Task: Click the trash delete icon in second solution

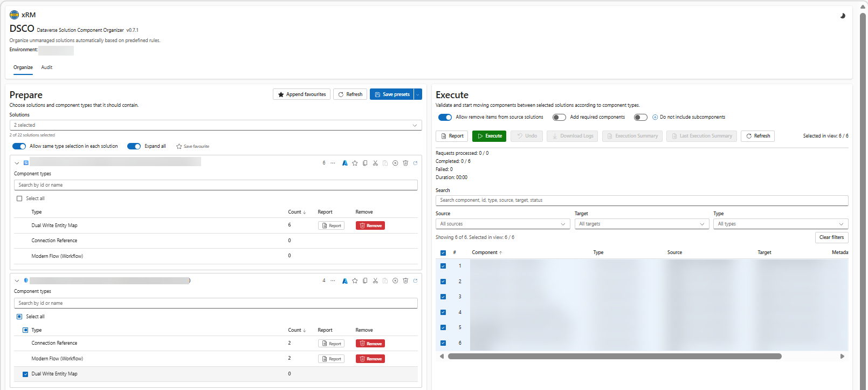Action: pyautogui.click(x=405, y=280)
